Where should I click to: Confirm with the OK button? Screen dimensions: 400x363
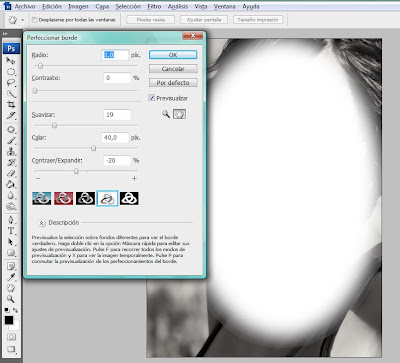pyautogui.click(x=173, y=55)
